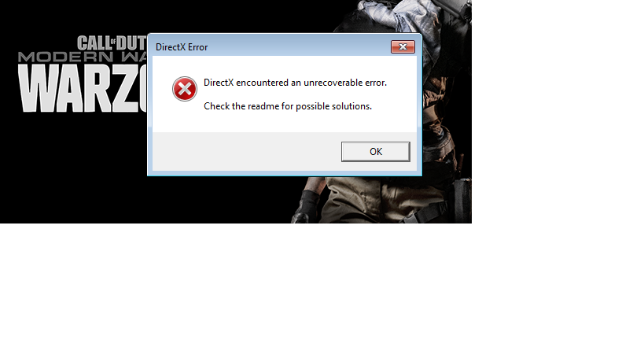The width and height of the screenshot is (644, 362).
Task: Close the DirectX Error dialog
Action: [403, 47]
